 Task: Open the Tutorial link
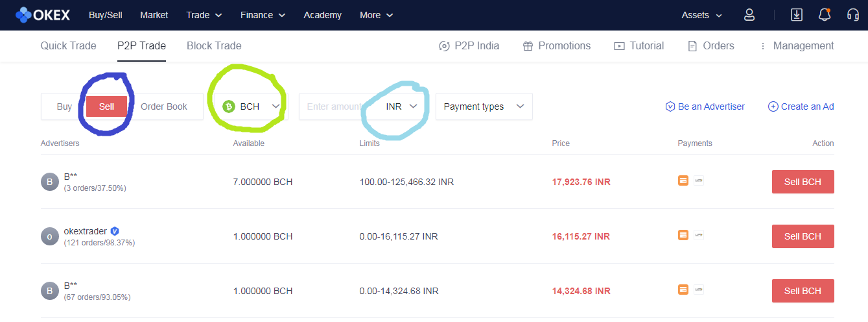tap(639, 45)
